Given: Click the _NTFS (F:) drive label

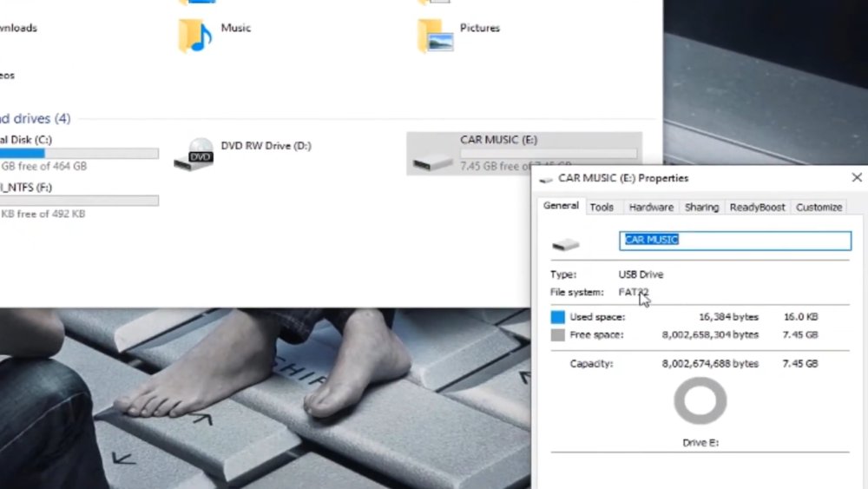Looking at the screenshot, I should (26, 188).
